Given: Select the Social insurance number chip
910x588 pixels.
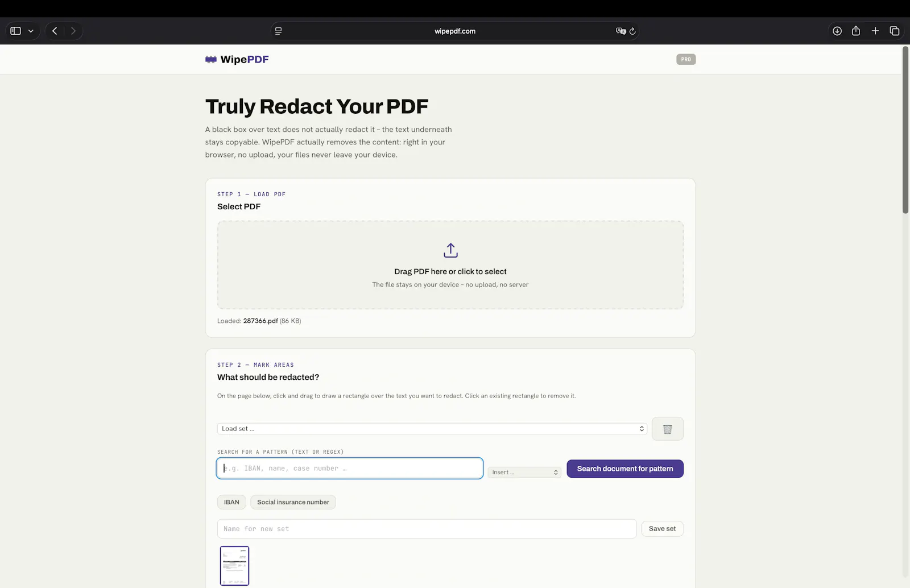Looking at the screenshot, I should click(293, 502).
